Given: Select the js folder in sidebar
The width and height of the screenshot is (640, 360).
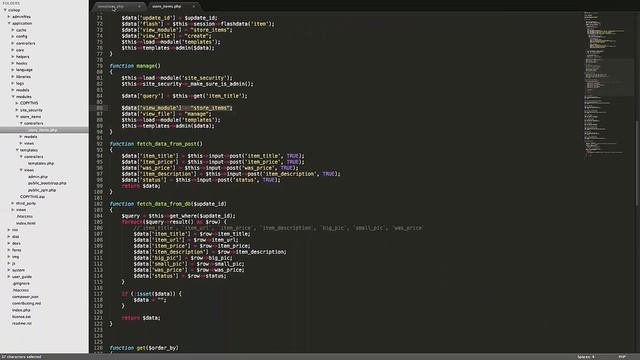Looking at the screenshot, I should (x=13, y=263).
